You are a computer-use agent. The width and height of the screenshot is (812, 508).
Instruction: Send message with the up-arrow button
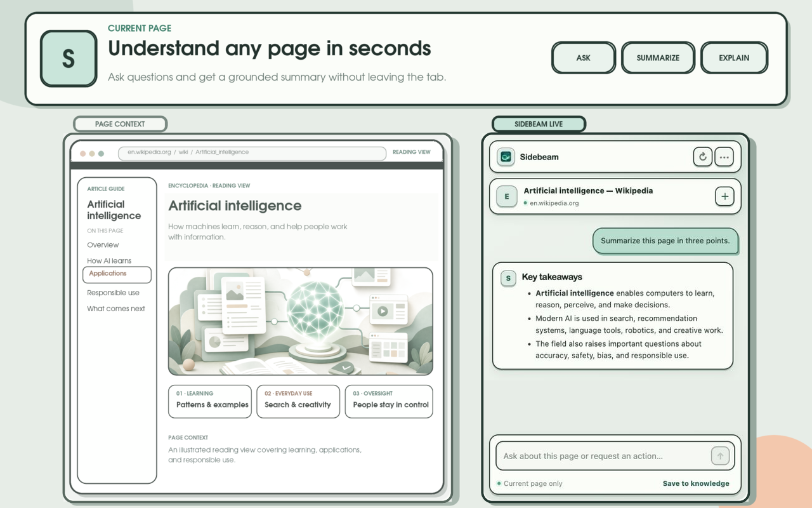[720, 455]
